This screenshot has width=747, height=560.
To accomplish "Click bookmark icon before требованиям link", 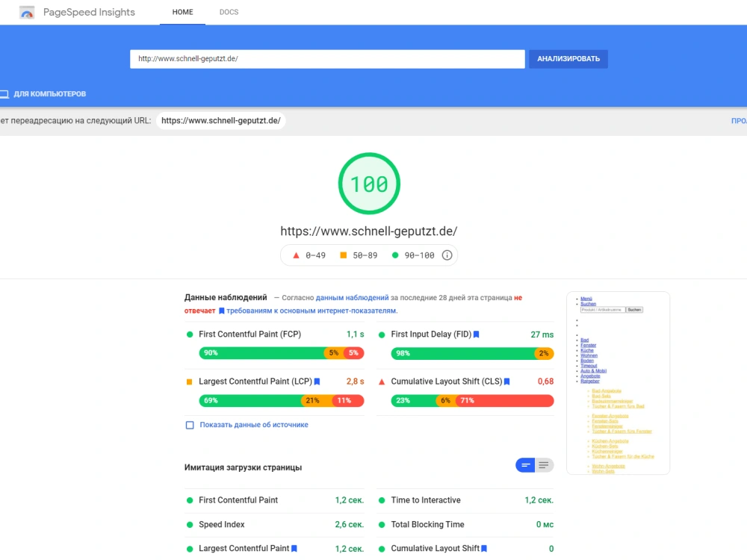I will tap(222, 311).
